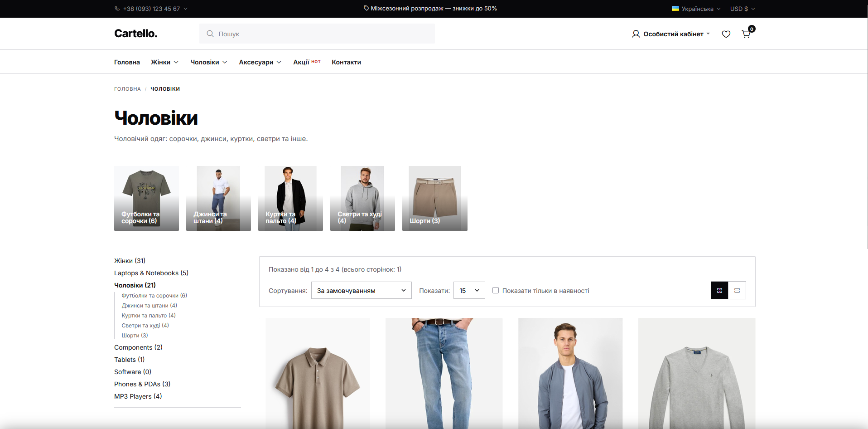Open Показати 15 items select
868x429 pixels.
[x=469, y=290]
